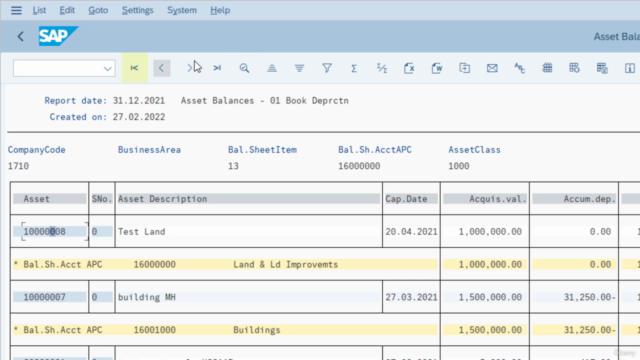Go to previous page icon
640x360 pixels.
(162, 68)
